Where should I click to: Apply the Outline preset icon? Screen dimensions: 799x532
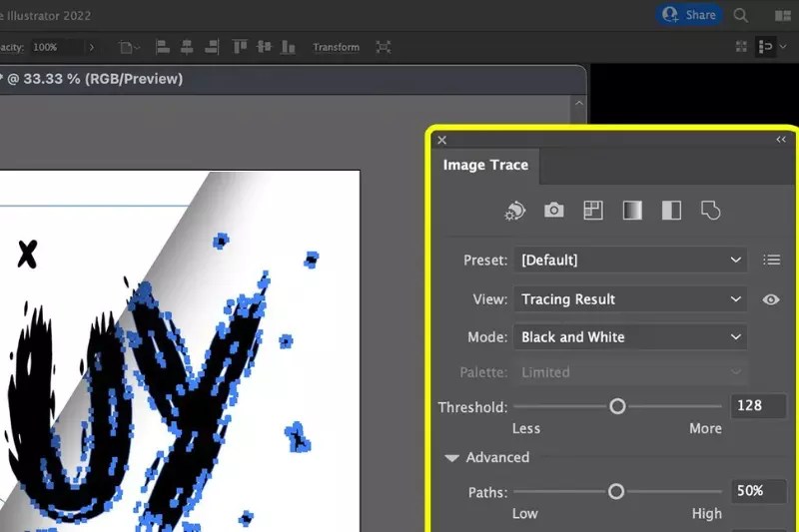pos(711,211)
